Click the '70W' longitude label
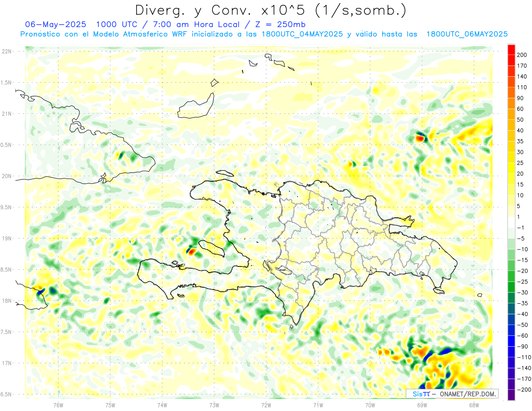Screen dimensions: 532x411 tap(370, 405)
